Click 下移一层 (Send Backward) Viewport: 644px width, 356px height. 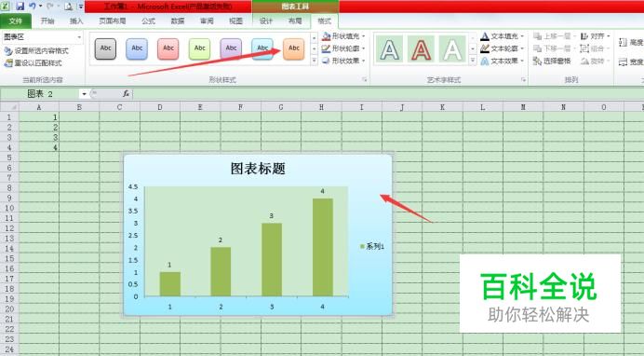point(555,48)
